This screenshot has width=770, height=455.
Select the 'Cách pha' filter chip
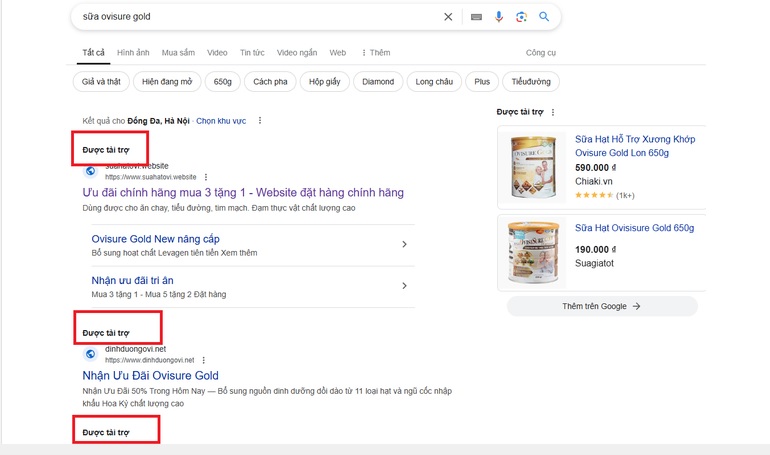point(270,81)
